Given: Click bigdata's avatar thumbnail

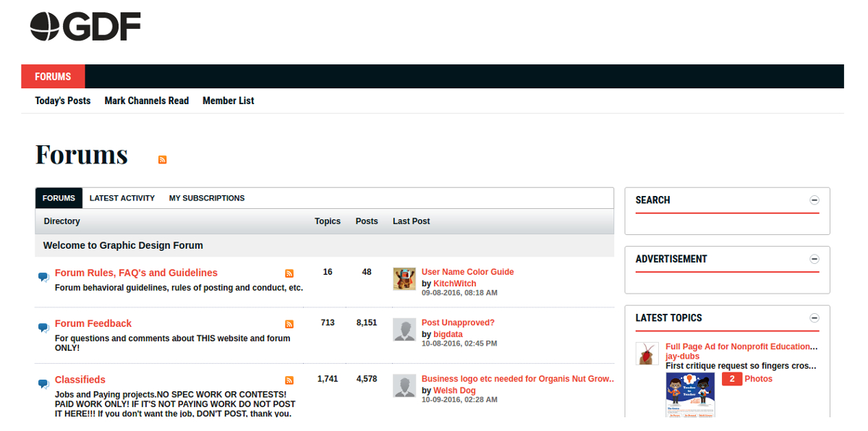Looking at the screenshot, I should coord(404,330).
